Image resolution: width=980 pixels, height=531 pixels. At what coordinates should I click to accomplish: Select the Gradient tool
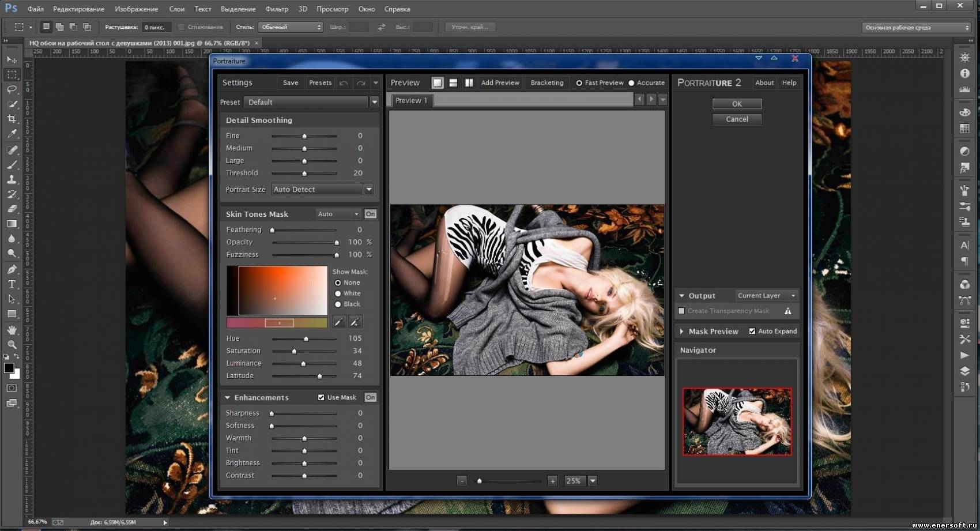(x=12, y=224)
